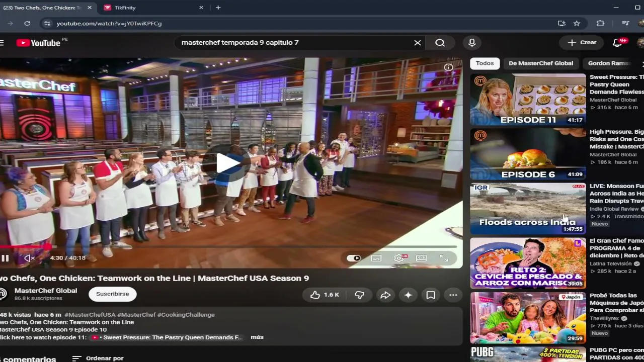Turn on subtitles with the captions icon

(x=376, y=258)
